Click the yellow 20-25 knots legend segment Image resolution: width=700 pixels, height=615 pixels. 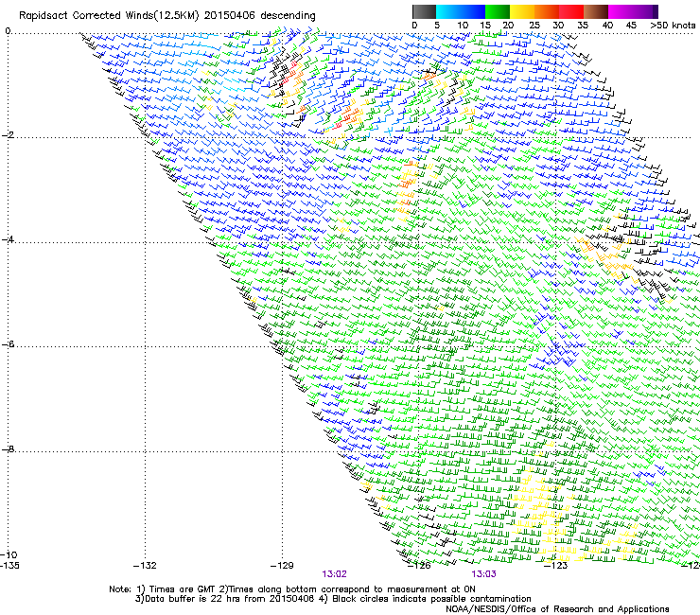pos(522,11)
